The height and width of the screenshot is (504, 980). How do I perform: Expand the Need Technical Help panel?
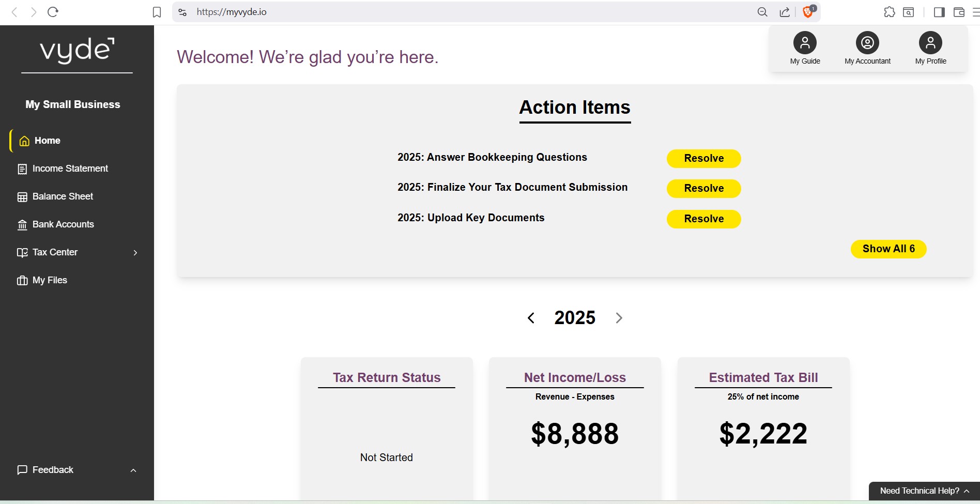(x=924, y=491)
